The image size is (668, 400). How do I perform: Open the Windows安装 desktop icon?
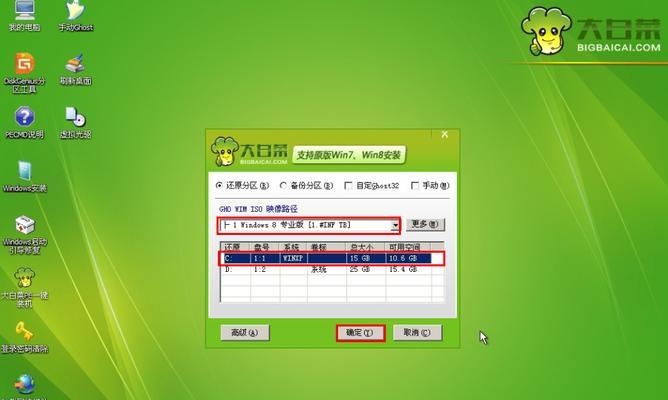pyautogui.click(x=24, y=176)
